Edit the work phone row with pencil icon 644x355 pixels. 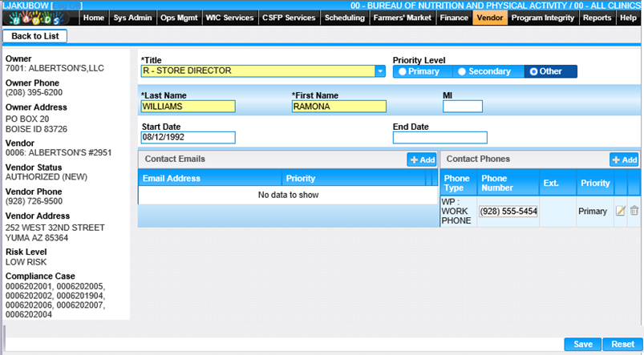point(620,211)
